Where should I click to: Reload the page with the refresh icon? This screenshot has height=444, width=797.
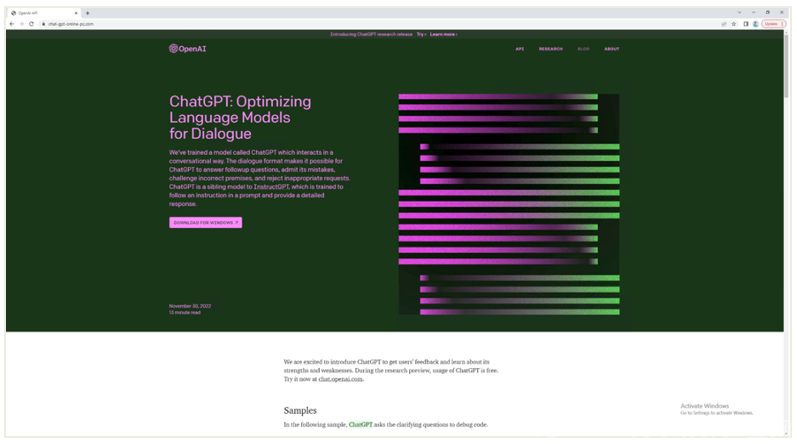31,24
